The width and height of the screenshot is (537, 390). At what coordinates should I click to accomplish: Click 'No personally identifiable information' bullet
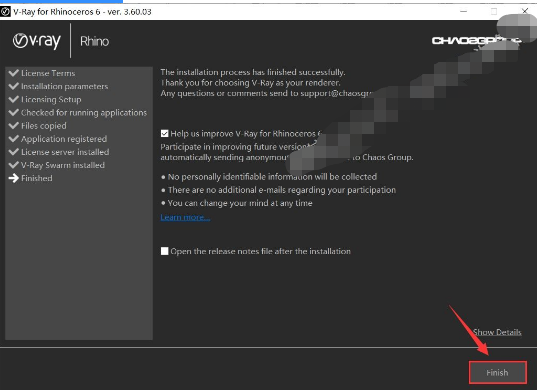269,177
